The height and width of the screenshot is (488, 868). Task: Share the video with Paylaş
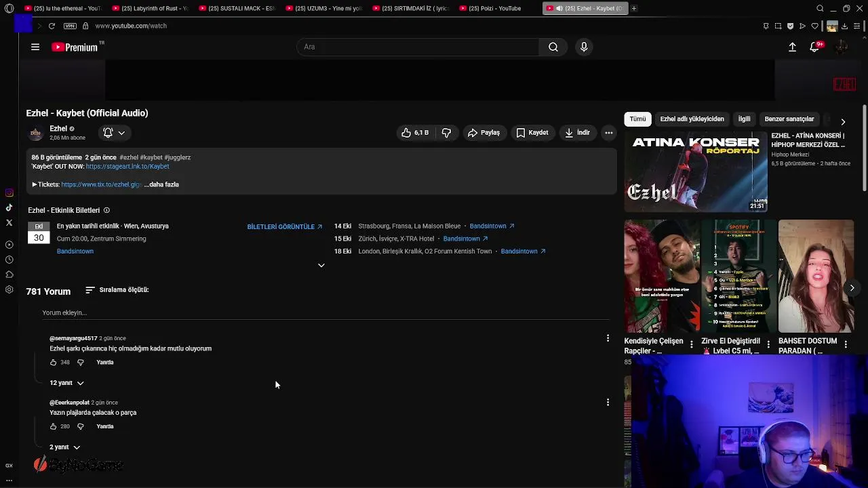(484, 133)
